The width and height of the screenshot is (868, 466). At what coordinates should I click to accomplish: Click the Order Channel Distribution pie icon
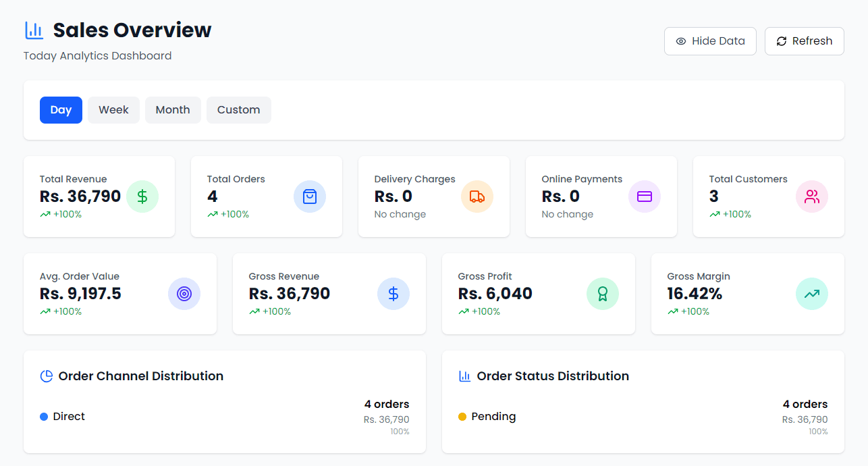pyautogui.click(x=47, y=376)
